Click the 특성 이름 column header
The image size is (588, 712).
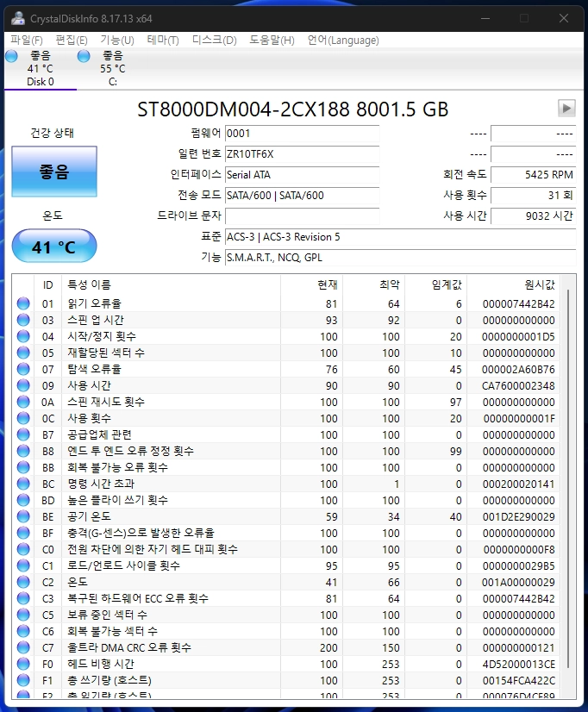click(172, 284)
